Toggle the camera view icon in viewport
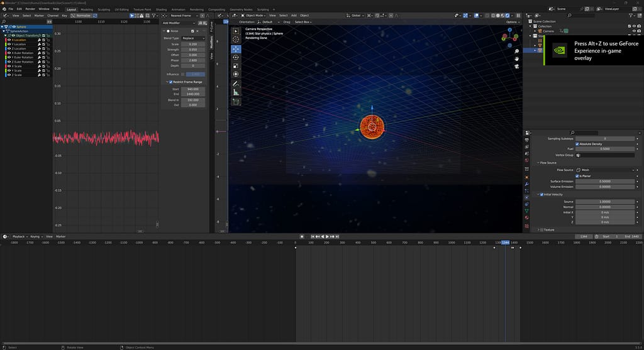 pos(516,66)
